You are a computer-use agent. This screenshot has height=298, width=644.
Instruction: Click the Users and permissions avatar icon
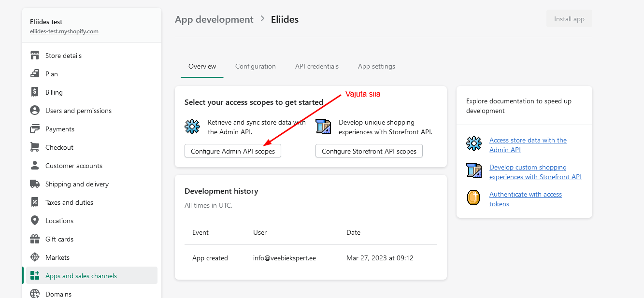[x=35, y=111]
